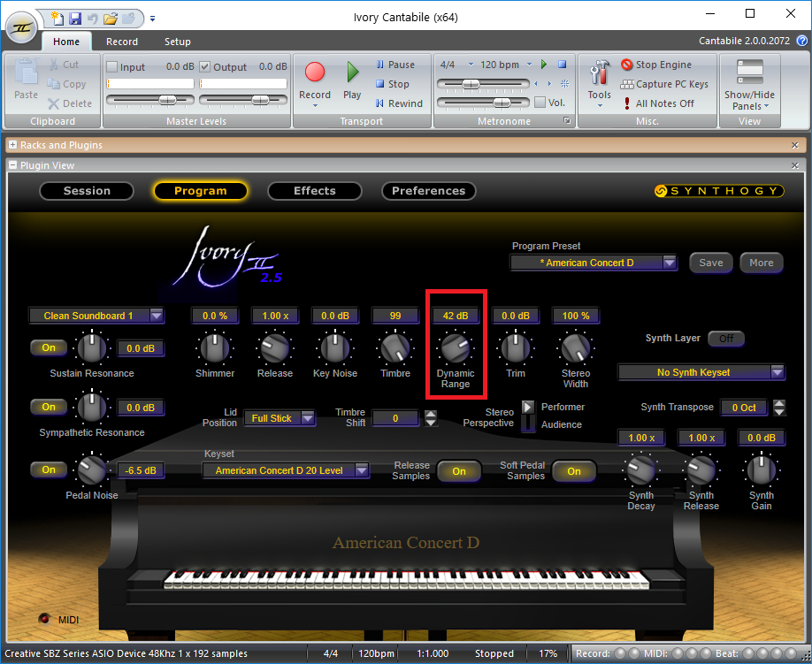Click the Record transport button
The height and width of the screenshot is (664, 812).
coord(314,83)
